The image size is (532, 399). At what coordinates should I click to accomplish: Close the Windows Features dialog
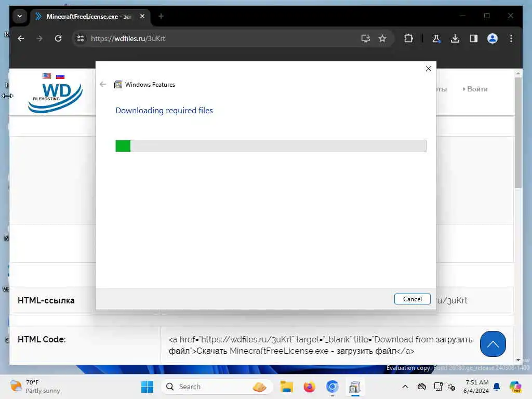click(429, 69)
